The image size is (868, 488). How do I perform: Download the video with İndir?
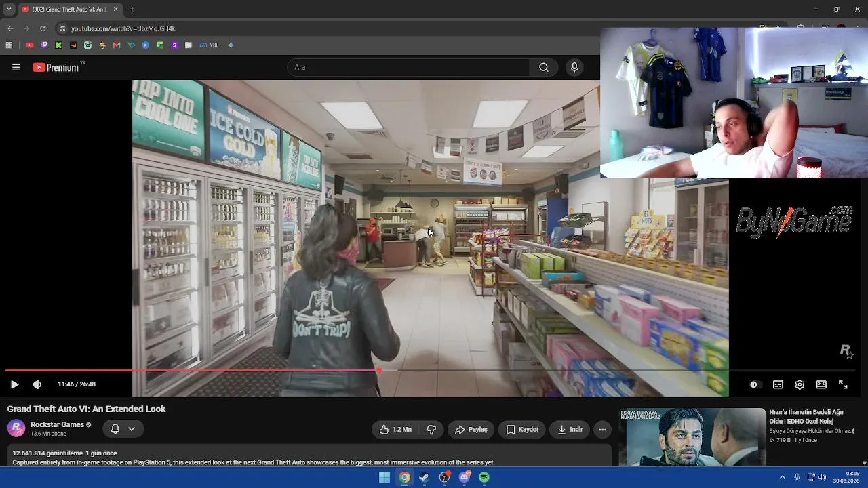pos(570,429)
